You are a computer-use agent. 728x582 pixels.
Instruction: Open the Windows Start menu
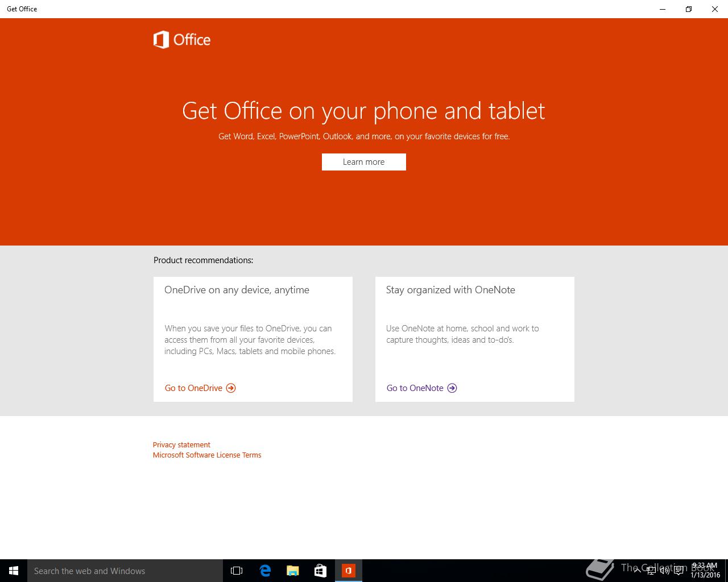[14, 571]
